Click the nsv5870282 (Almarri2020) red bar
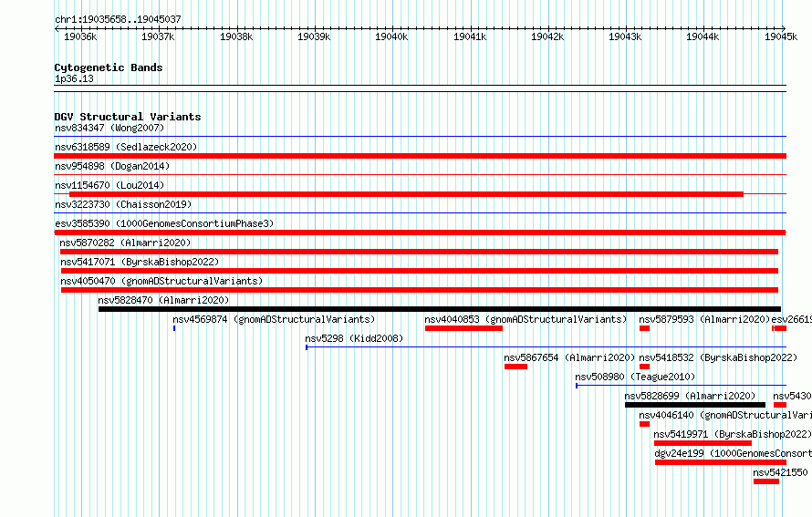Viewport: 812px width, 517px height. [419, 252]
